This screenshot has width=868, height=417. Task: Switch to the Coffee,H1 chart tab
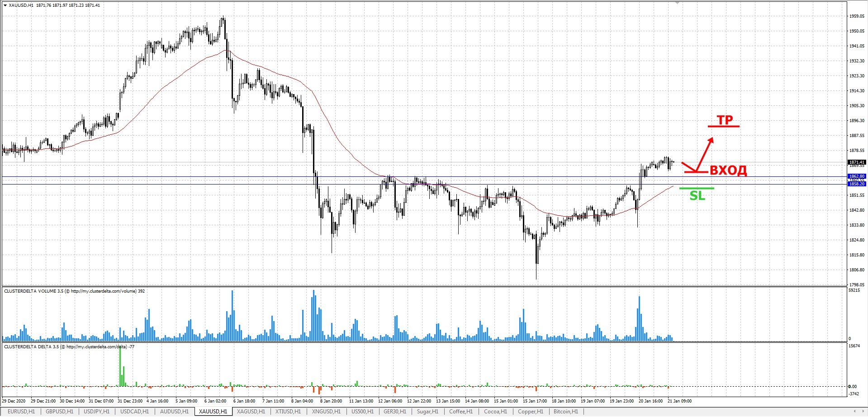pyautogui.click(x=460, y=412)
